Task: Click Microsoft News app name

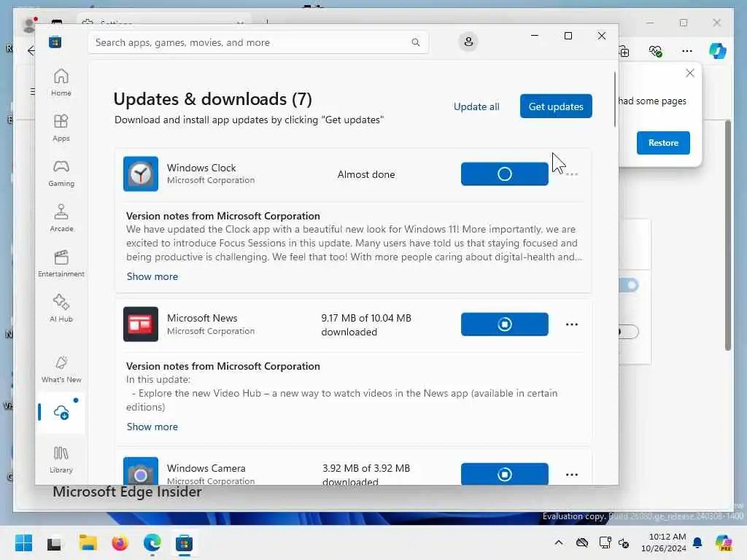Action: pyautogui.click(x=202, y=318)
